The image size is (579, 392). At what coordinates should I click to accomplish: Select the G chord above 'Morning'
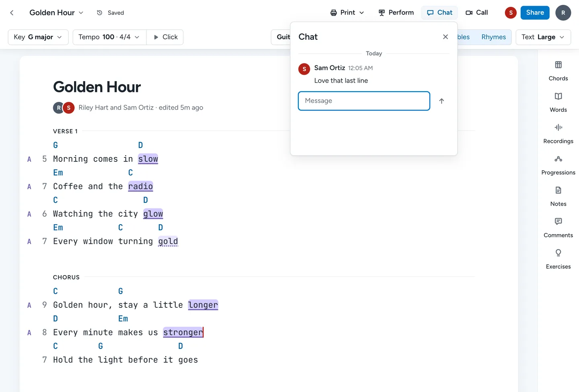pos(55,145)
